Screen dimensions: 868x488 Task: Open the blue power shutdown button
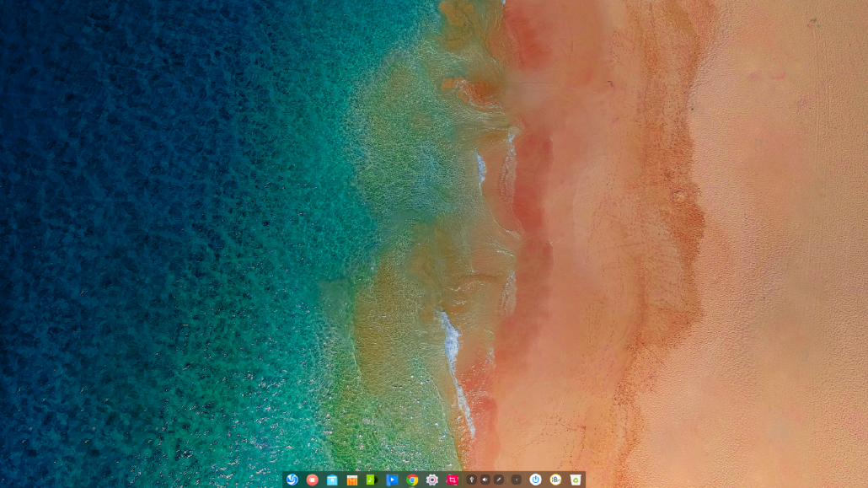click(535, 480)
